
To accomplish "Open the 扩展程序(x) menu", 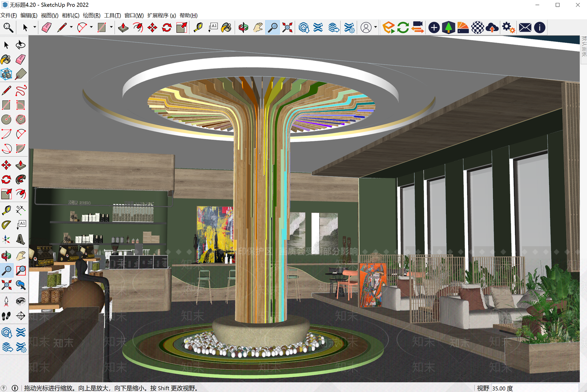I will point(161,15).
